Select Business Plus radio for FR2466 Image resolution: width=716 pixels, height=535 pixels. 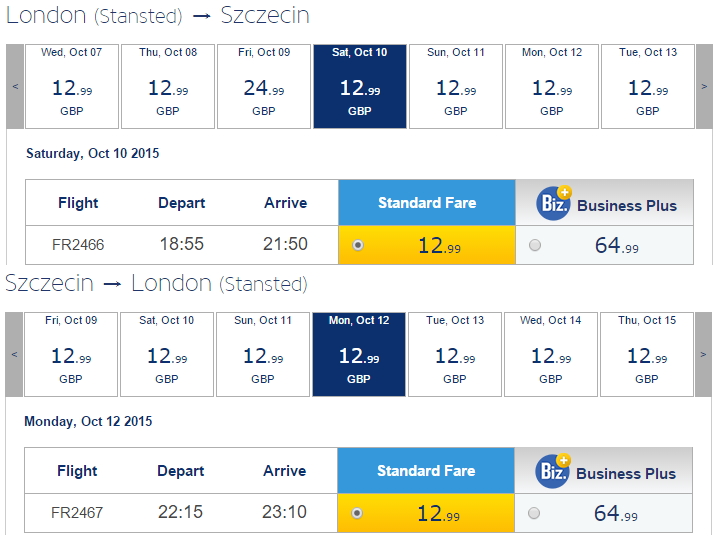click(x=535, y=245)
